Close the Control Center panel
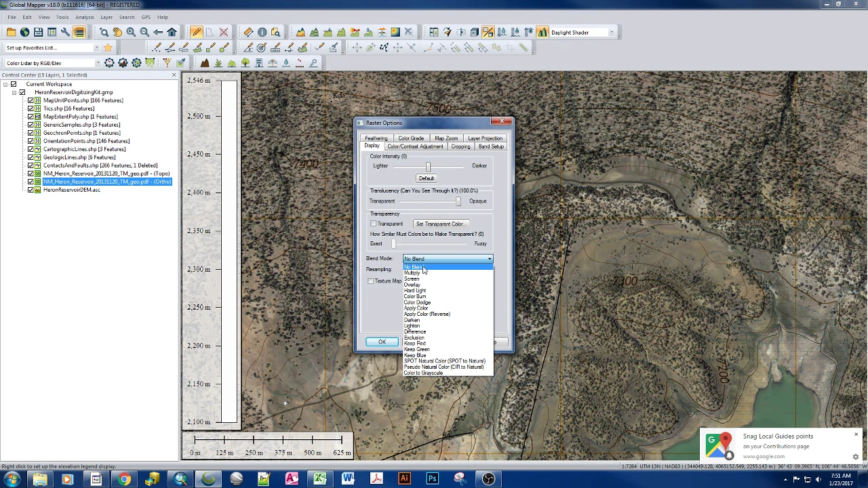The height and width of the screenshot is (488, 868). pyautogui.click(x=174, y=75)
